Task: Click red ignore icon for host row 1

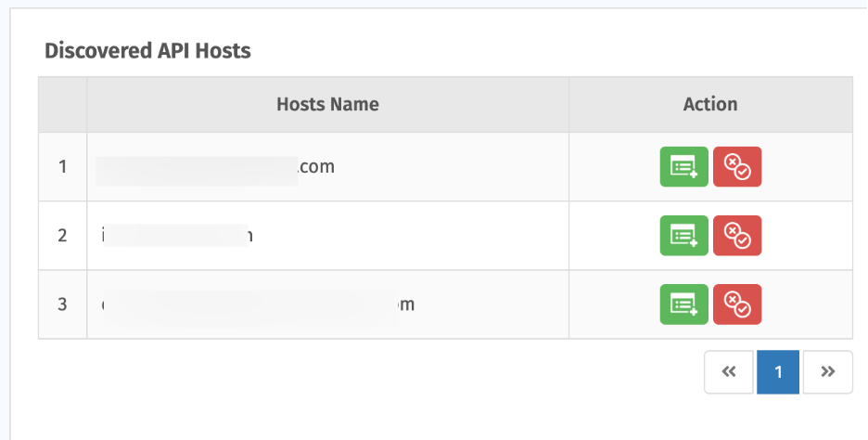Action: pos(737,167)
